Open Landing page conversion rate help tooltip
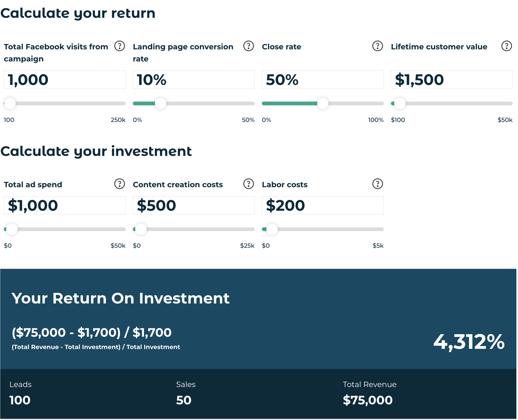Image resolution: width=518 pixels, height=420 pixels. point(249,46)
